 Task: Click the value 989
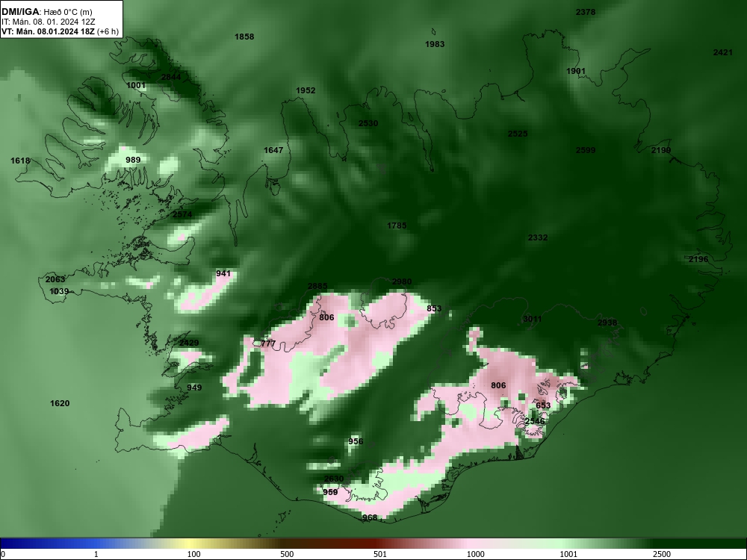pyautogui.click(x=133, y=160)
